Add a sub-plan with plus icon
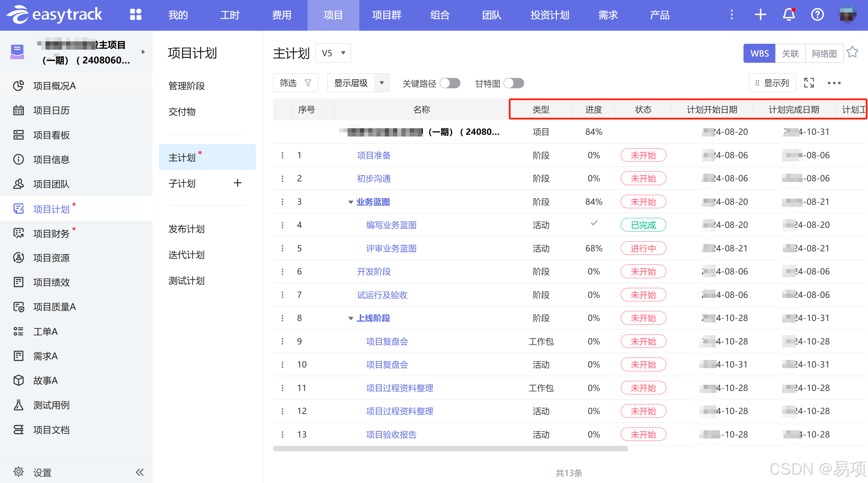Screen dimensions: 868x483 coord(237,183)
